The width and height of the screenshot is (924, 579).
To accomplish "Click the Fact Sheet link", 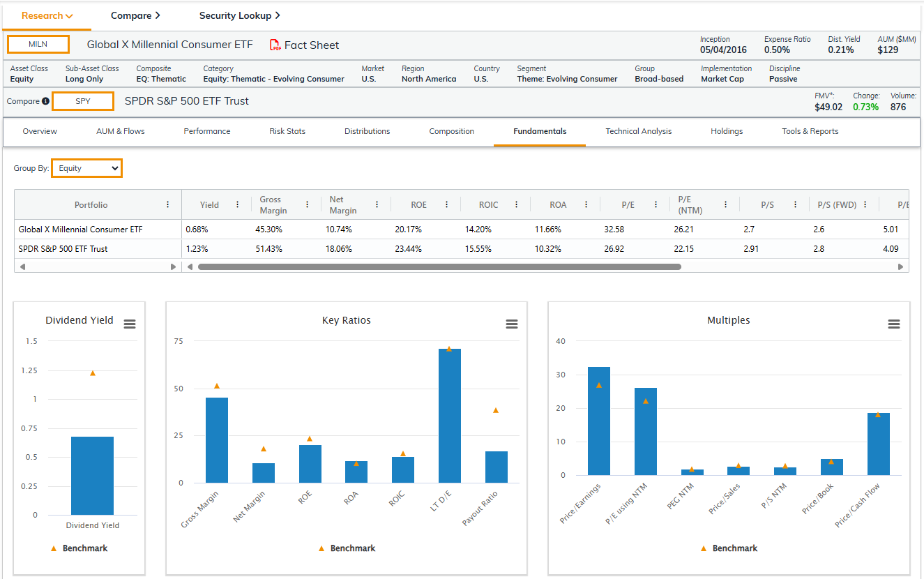I will pyautogui.click(x=312, y=45).
